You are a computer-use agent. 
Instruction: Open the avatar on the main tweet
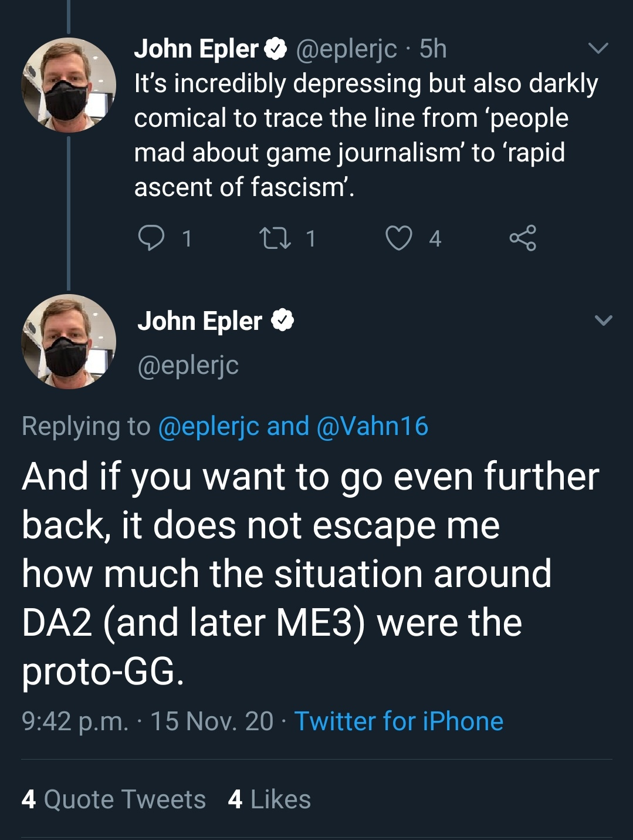click(x=69, y=342)
